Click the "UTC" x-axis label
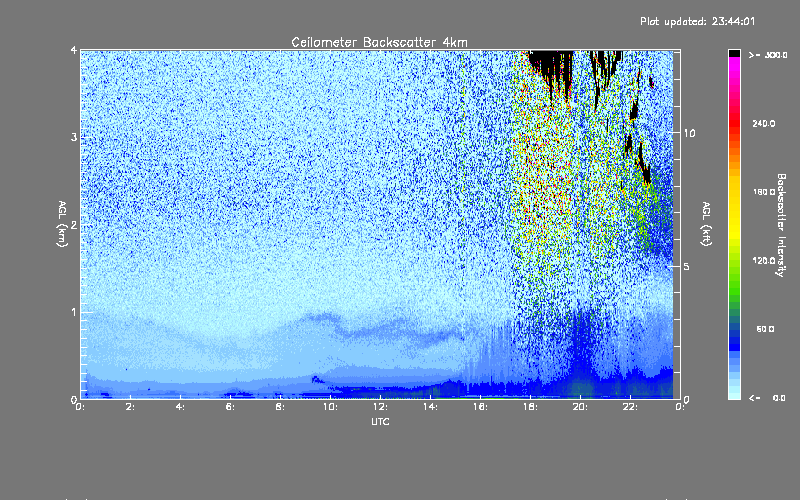Image resolution: width=800 pixels, height=500 pixels. click(x=380, y=421)
